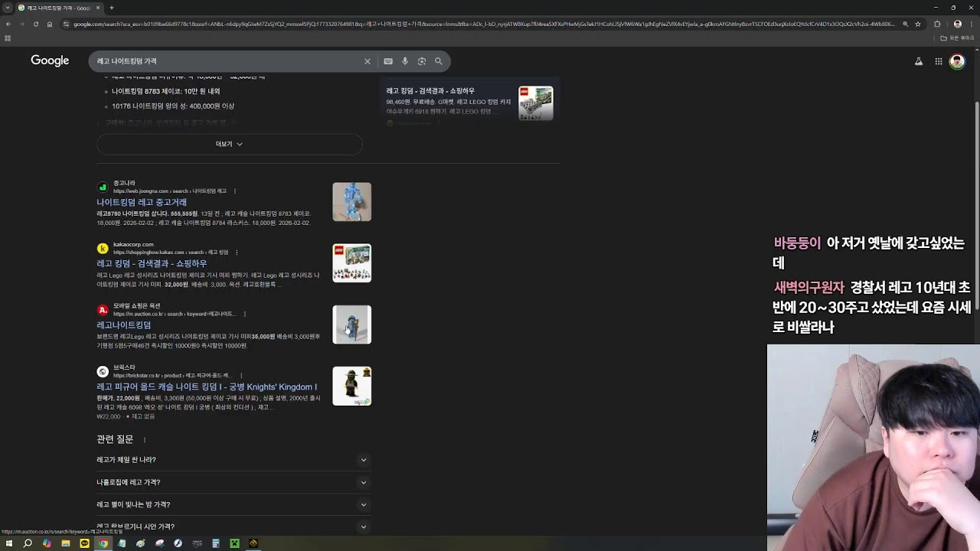Open result 나이트킹덤 레고 중고거래
This screenshot has height=551, width=980.
(x=142, y=203)
